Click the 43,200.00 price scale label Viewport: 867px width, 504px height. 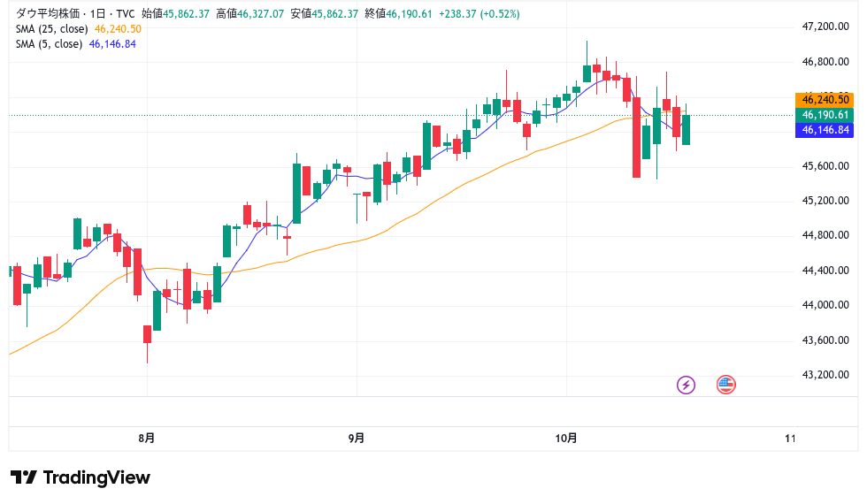pyautogui.click(x=825, y=375)
